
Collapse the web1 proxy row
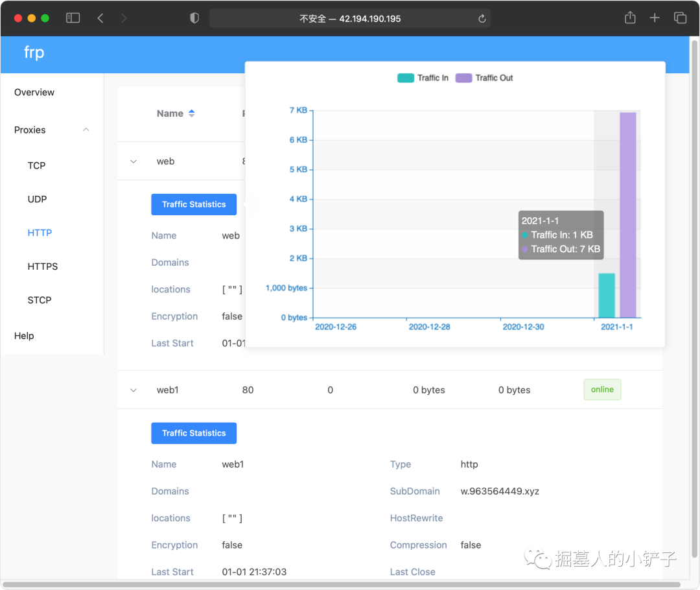pyautogui.click(x=134, y=390)
